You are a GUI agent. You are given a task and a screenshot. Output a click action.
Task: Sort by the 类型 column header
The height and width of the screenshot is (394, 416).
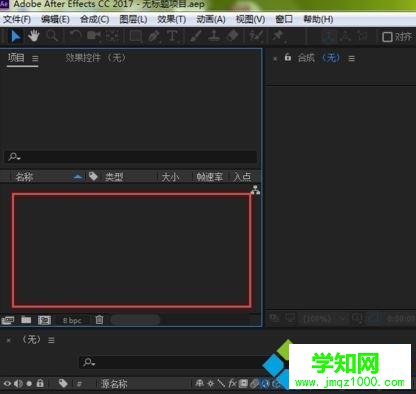[114, 177]
